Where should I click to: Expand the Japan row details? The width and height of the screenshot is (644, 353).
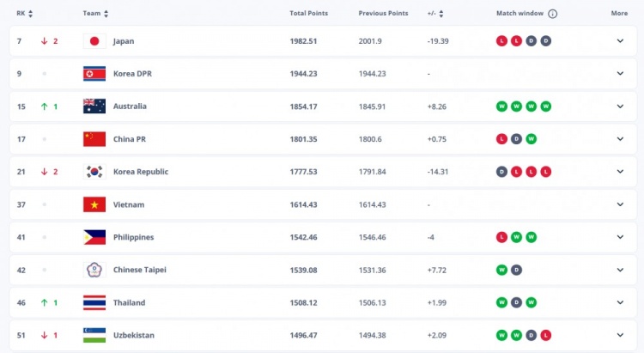tap(620, 41)
